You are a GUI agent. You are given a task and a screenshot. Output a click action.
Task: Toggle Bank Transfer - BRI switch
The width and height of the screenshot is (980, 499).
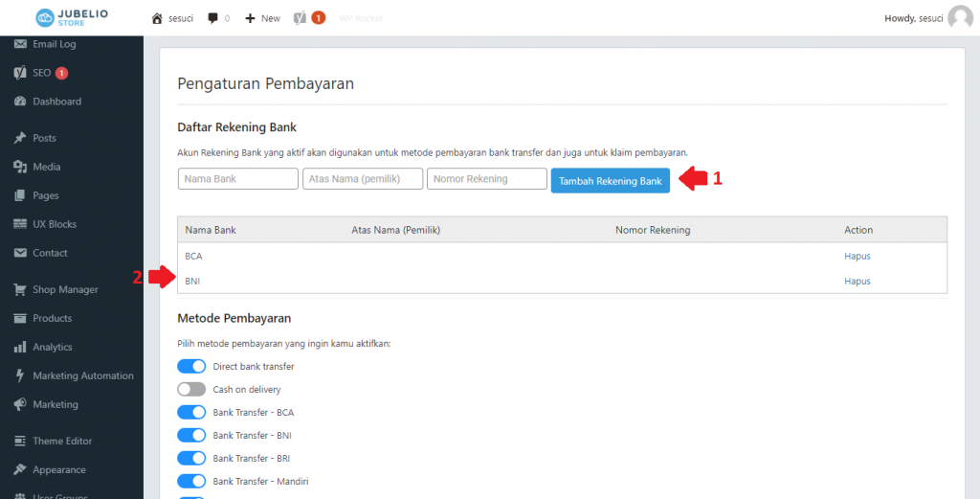pos(191,459)
